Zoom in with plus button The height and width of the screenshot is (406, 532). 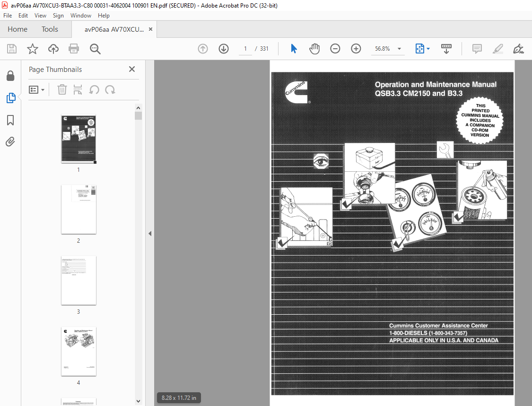(x=356, y=49)
